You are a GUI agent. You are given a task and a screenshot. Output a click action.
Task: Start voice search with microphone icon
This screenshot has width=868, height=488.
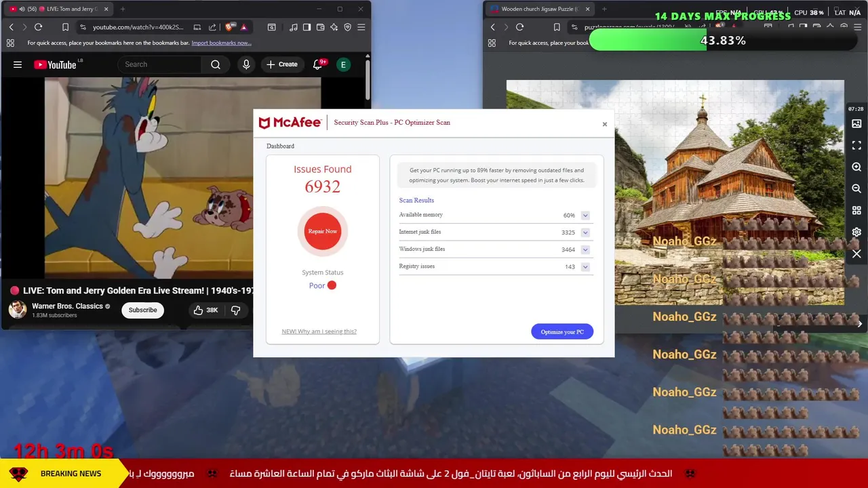pos(246,64)
